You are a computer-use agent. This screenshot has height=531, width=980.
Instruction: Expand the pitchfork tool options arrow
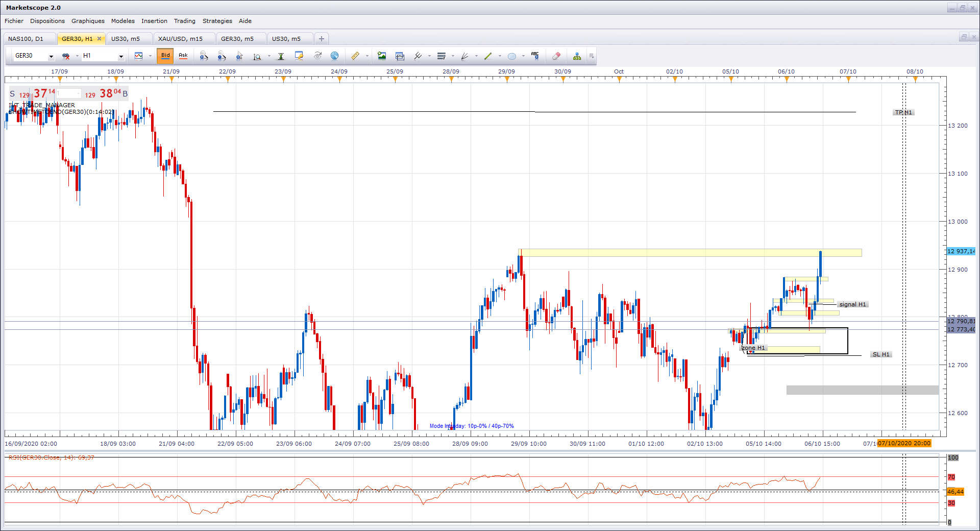(x=429, y=56)
